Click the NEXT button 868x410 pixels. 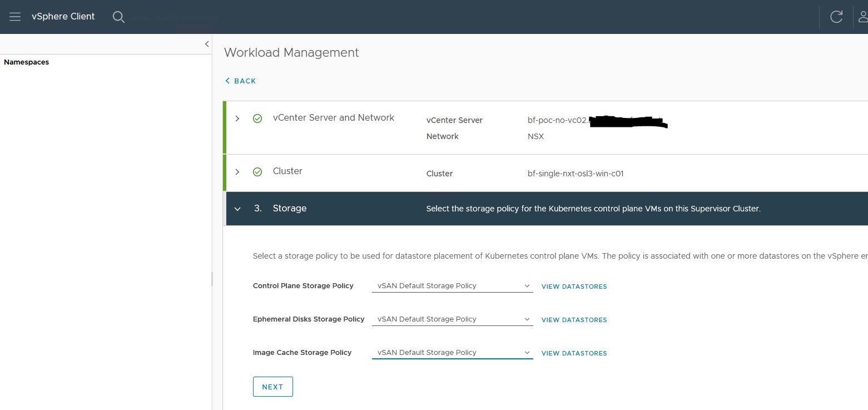273,387
